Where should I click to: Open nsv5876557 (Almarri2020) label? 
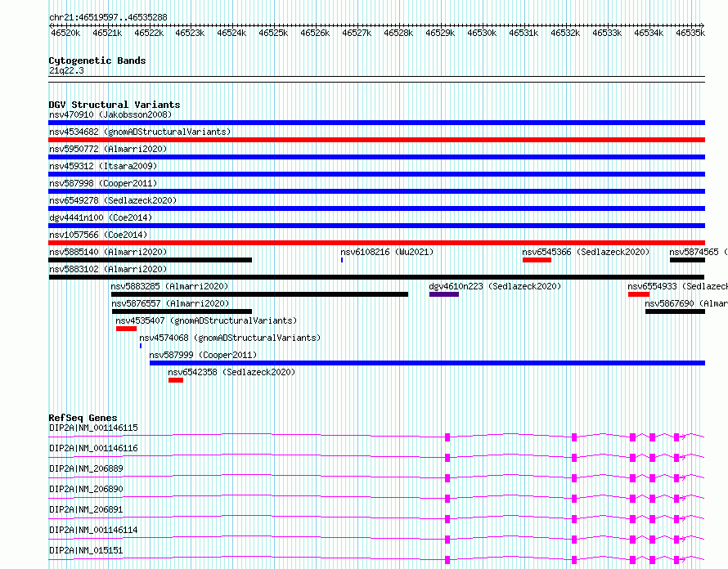coord(170,303)
